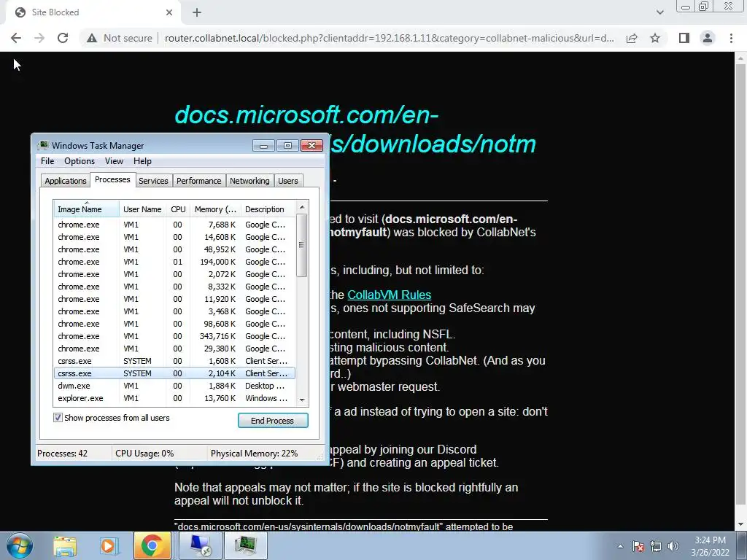Viewport: 747px width, 560px height.
Task: Select chrome.exe using 343,716 K
Action: pos(174,336)
